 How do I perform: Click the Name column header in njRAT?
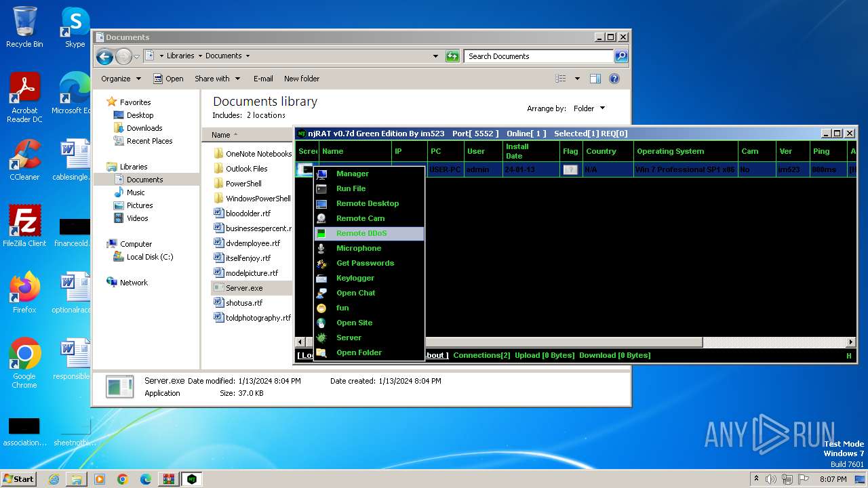[x=355, y=151]
